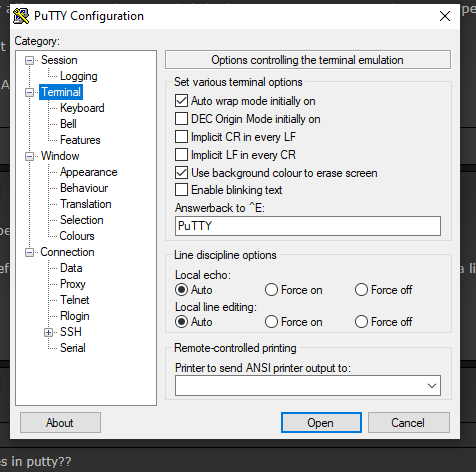
Task: Click the PuTTY icon in the title bar
Action: pyautogui.click(x=21, y=16)
